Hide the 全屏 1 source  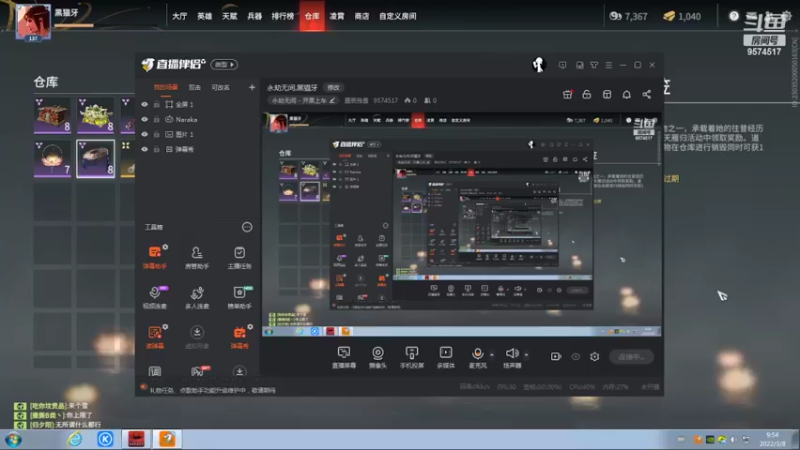pos(144,104)
